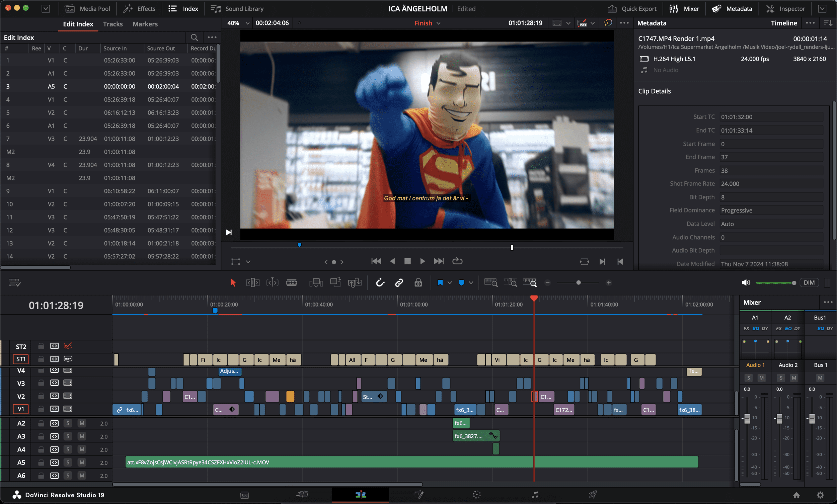Click the Custom Zoom icon

530,282
